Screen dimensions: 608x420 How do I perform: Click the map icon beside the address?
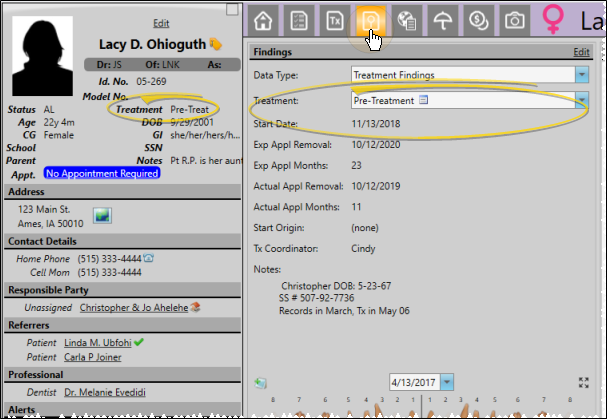pyautogui.click(x=102, y=215)
